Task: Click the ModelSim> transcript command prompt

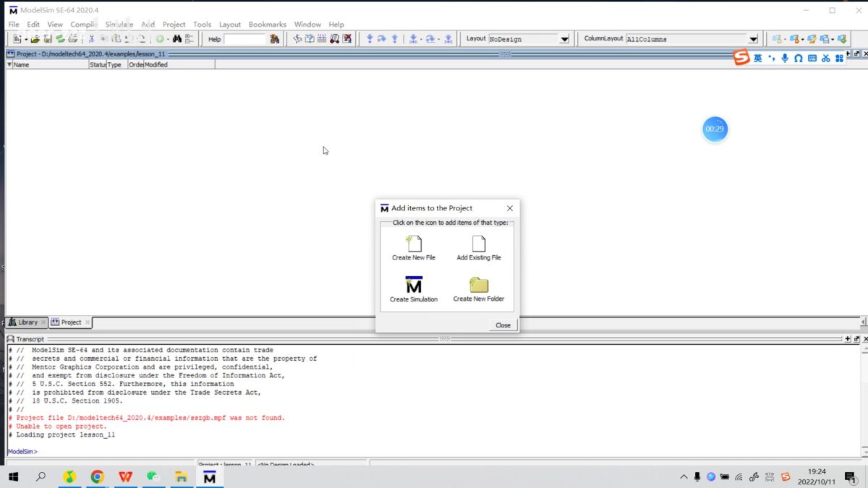Action: (x=22, y=452)
